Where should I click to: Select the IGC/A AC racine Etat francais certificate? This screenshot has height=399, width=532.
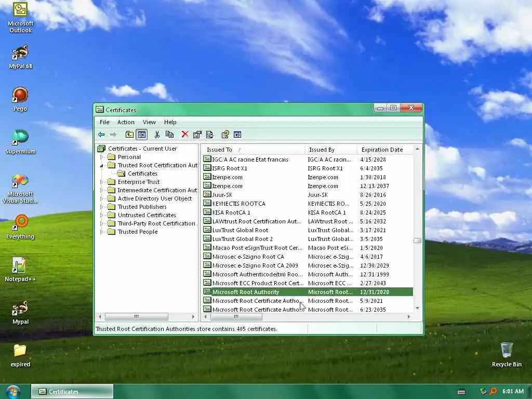click(x=308, y=159)
